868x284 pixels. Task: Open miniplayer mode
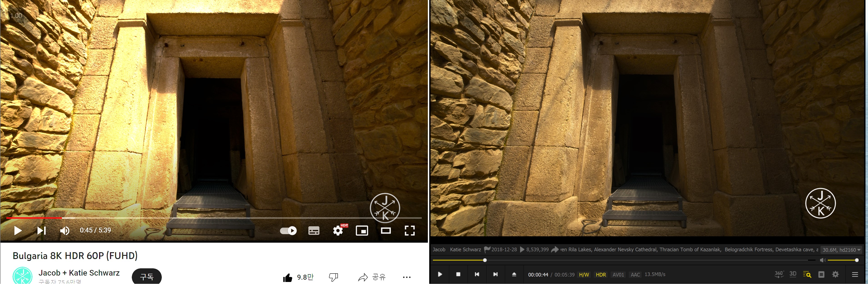point(362,231)
